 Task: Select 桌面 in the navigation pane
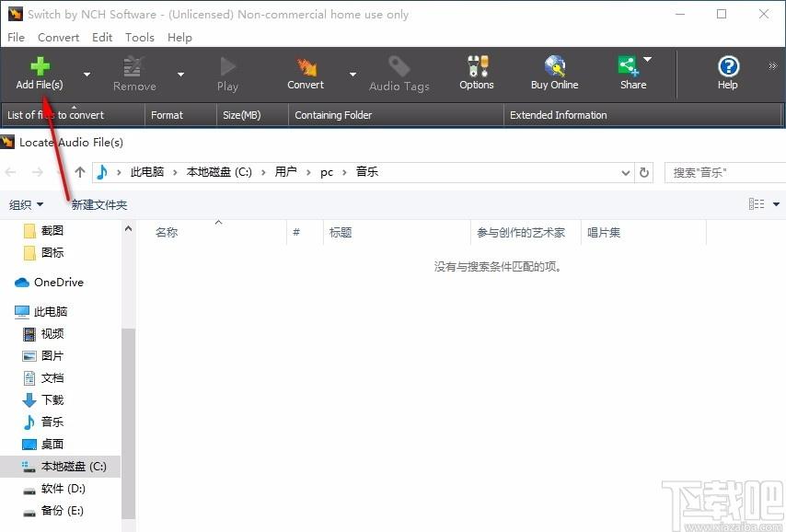44,444
